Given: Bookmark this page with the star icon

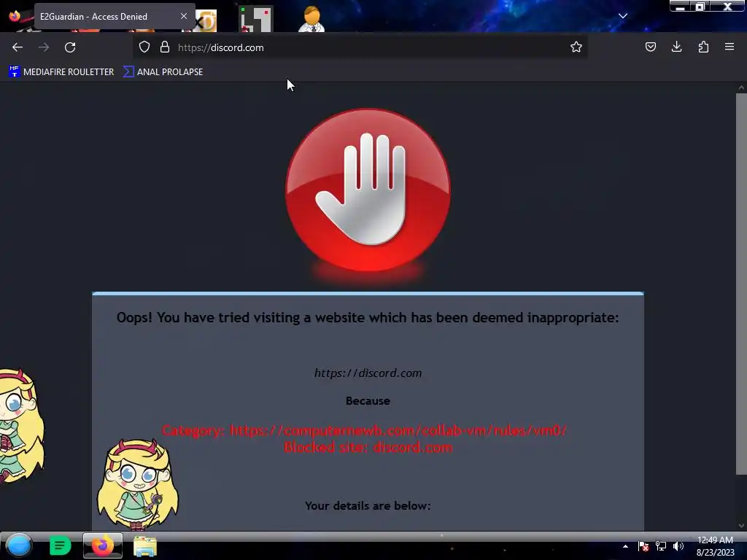Looking at the screenshot, I should click(x=576, y=47).
